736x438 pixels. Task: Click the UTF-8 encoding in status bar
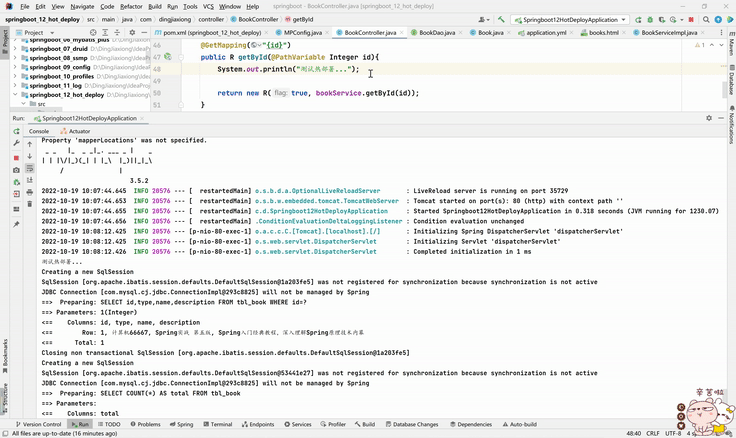673,433
